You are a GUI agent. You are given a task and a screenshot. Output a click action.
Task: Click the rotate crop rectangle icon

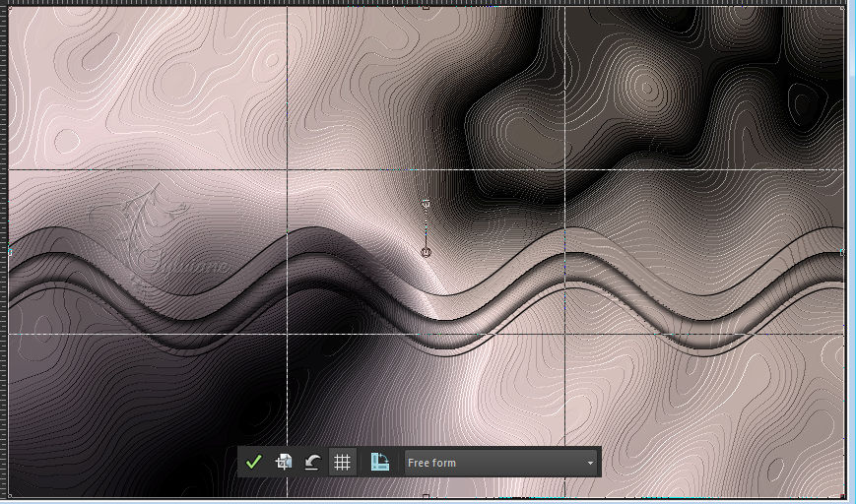point(380,462)
